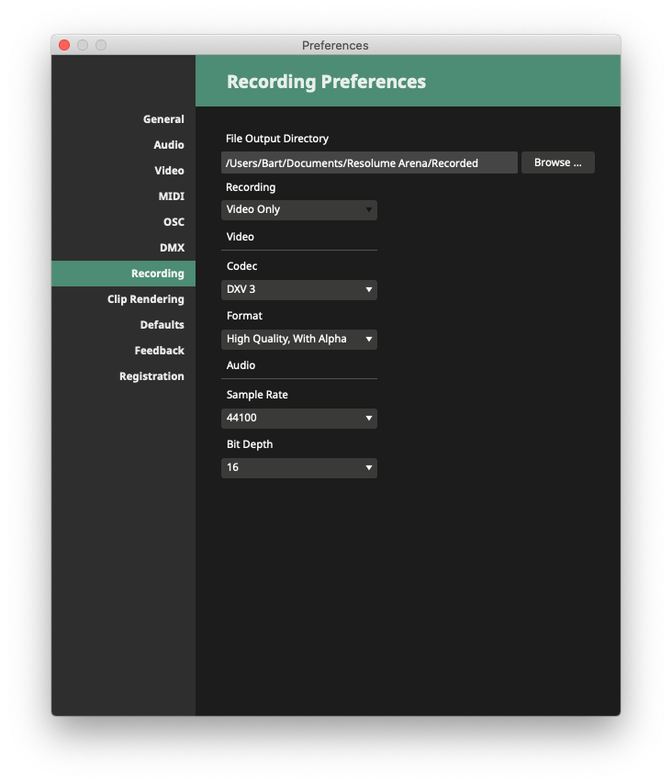
Task: Open the Codec dropdown set to DXV 3
Action: (299, 290)
